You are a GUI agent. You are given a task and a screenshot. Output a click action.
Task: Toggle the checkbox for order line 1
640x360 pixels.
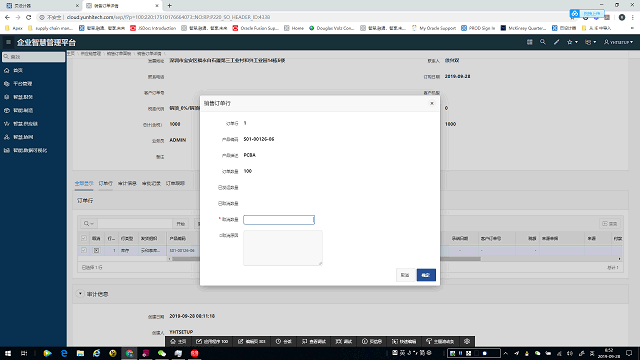coord(84,251)
